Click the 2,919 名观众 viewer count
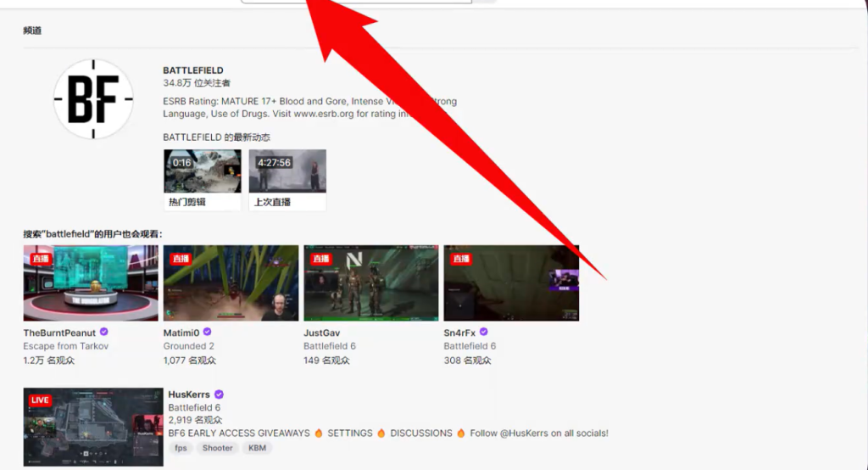Image resolution: width=868 pixels, height=470 pixels. point(195,420)
